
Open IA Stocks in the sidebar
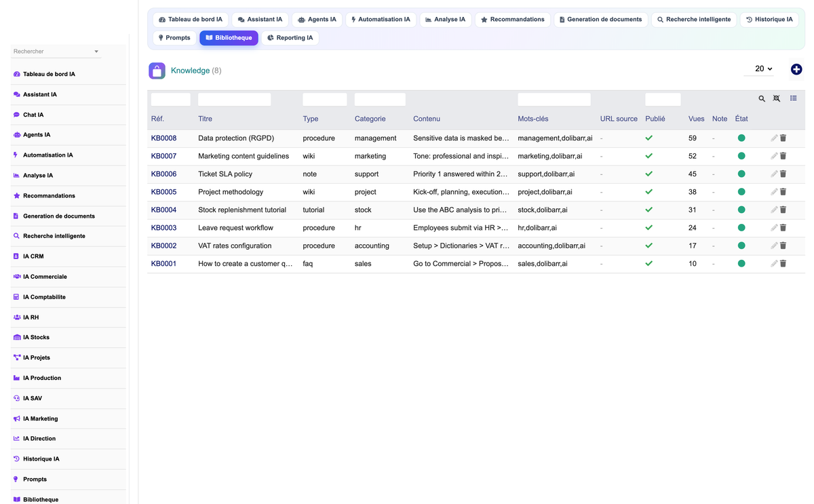36,337
